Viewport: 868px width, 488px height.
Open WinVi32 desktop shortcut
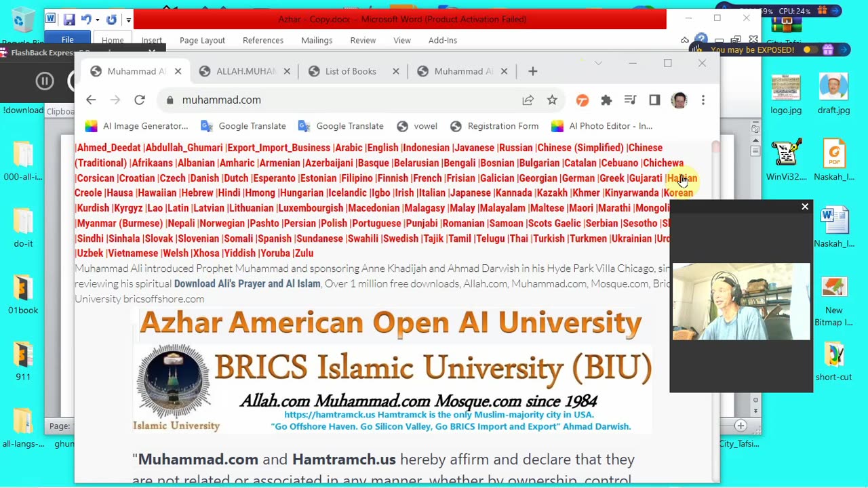786,161
